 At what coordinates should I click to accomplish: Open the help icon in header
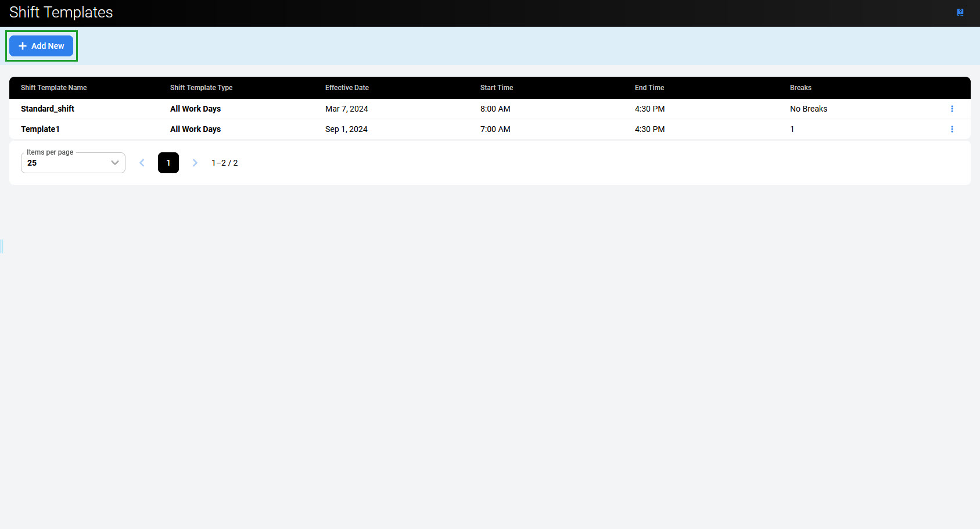tap(960, 12)
